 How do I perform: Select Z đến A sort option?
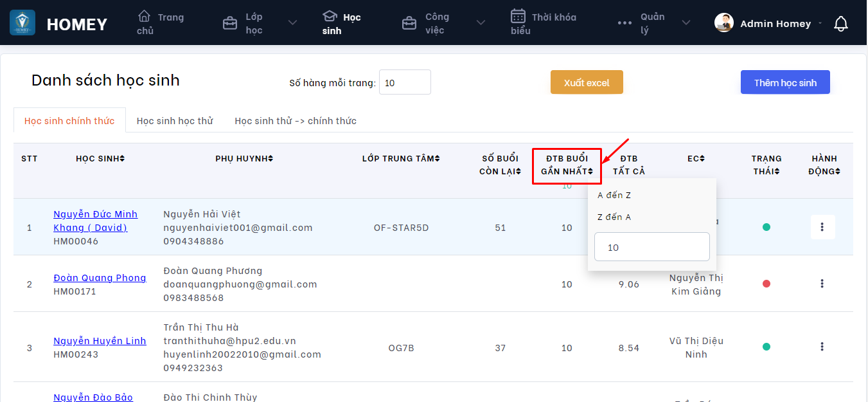click(x=614, y=217)
